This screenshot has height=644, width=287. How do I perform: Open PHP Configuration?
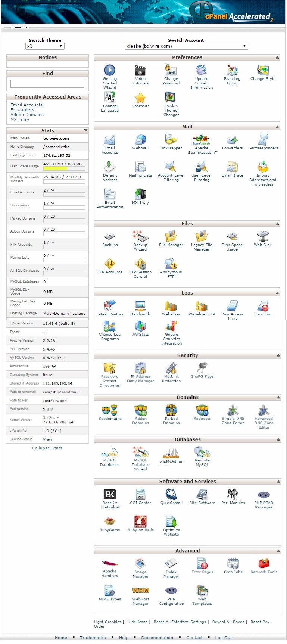171,591
